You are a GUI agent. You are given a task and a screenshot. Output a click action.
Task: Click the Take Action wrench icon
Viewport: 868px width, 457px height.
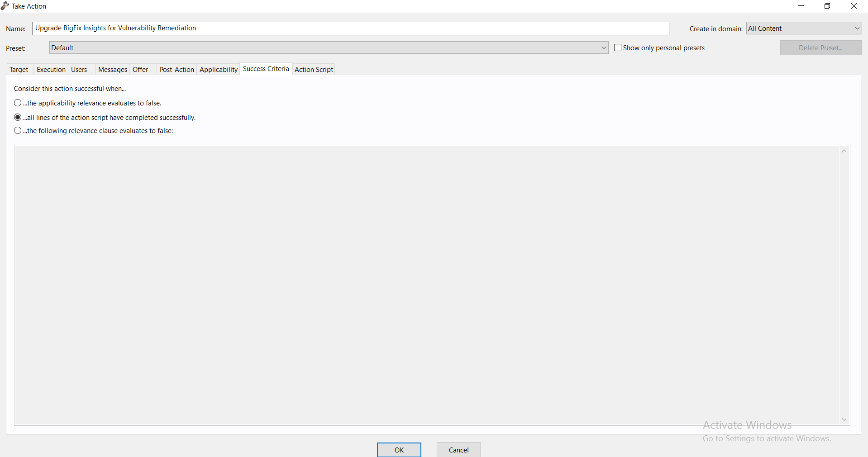5,6
